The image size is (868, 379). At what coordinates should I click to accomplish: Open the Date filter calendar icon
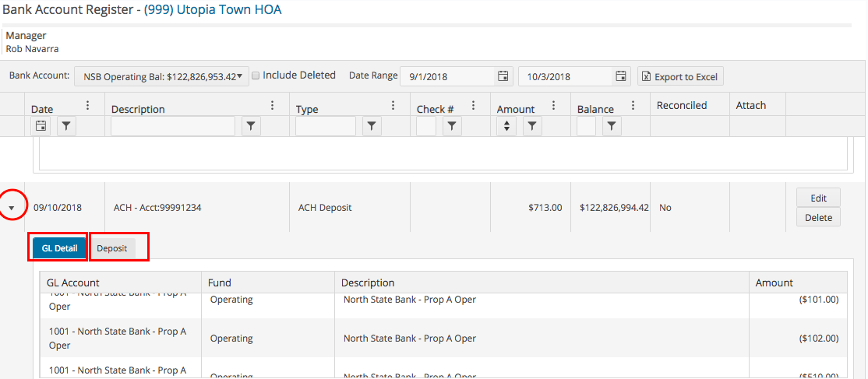(x=41, y=127)
